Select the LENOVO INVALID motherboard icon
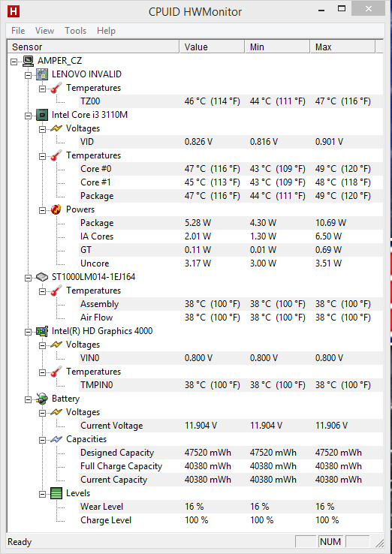Image resolution: width=392 pixels, height=554 pixels. tap(42, 74)
